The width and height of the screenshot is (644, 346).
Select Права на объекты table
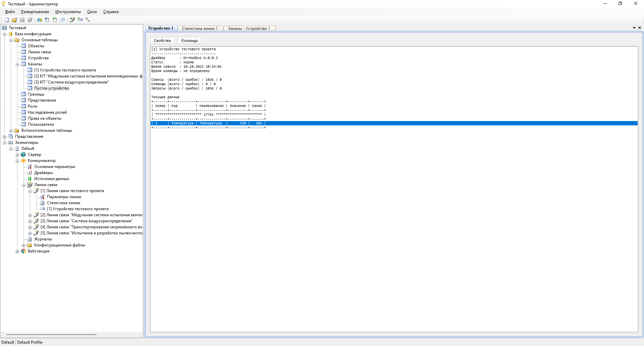click(x=45, y=118)
